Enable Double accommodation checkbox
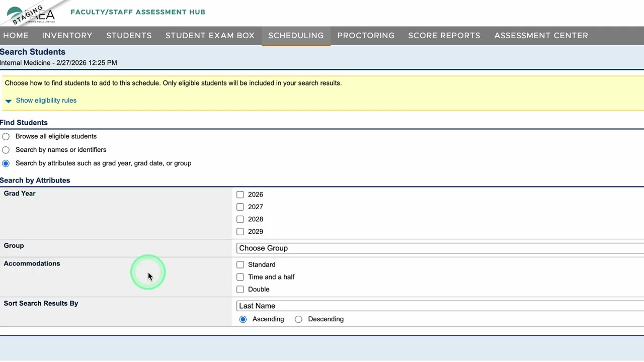Image resolution: width=644 pixels, height=362 pixels. point(240,289)
